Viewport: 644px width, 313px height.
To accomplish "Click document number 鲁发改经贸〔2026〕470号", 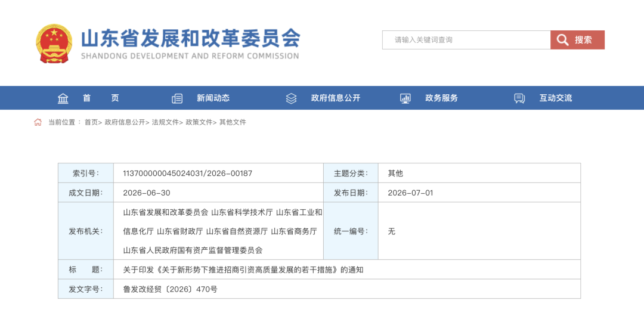I will (x=170, y=289).
